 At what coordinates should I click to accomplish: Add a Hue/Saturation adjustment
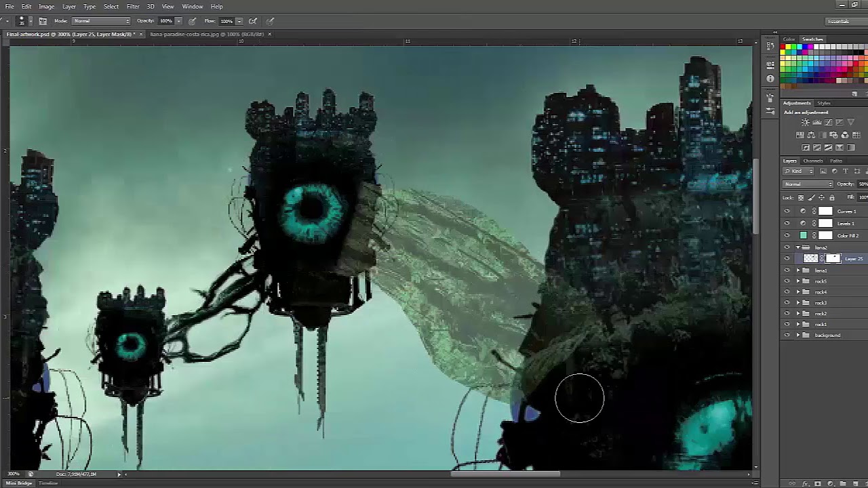coord(800,135)
